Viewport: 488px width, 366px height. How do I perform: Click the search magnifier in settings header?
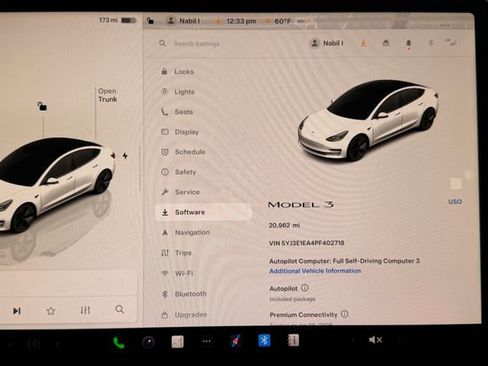click(162, 43)
